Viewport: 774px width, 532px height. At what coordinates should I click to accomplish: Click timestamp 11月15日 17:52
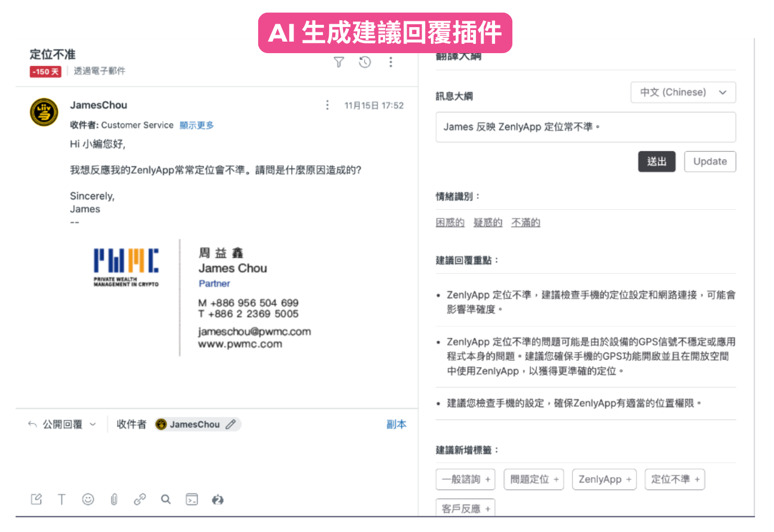374,106
